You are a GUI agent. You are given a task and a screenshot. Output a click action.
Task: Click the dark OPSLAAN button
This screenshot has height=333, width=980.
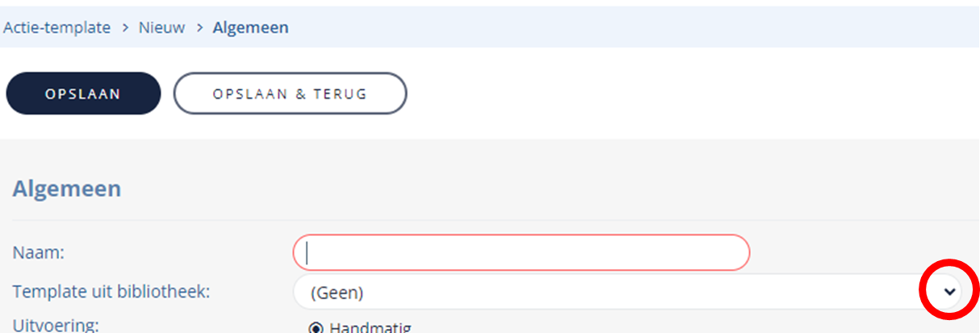coord(83,94)
